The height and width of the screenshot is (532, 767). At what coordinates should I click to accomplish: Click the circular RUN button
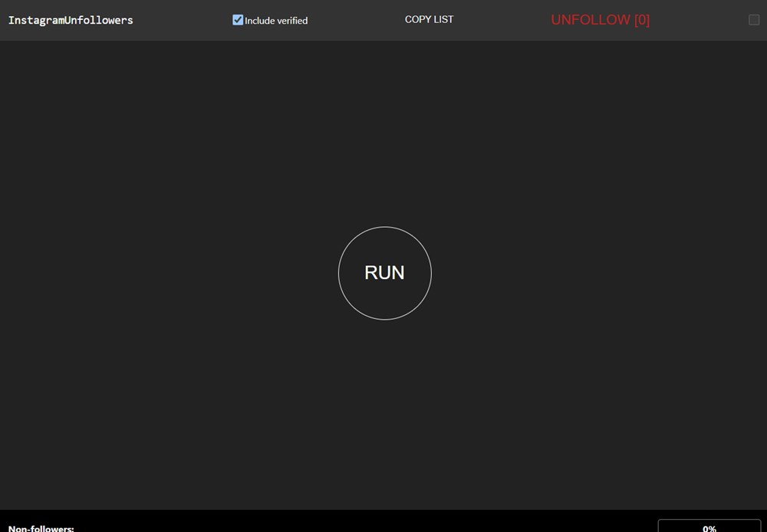384,273
